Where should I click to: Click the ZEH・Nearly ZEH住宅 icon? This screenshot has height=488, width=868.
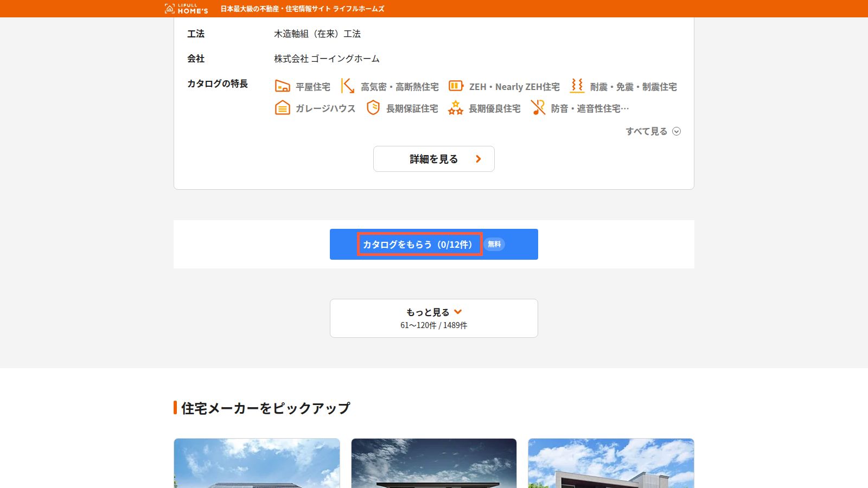coord(456,86)
